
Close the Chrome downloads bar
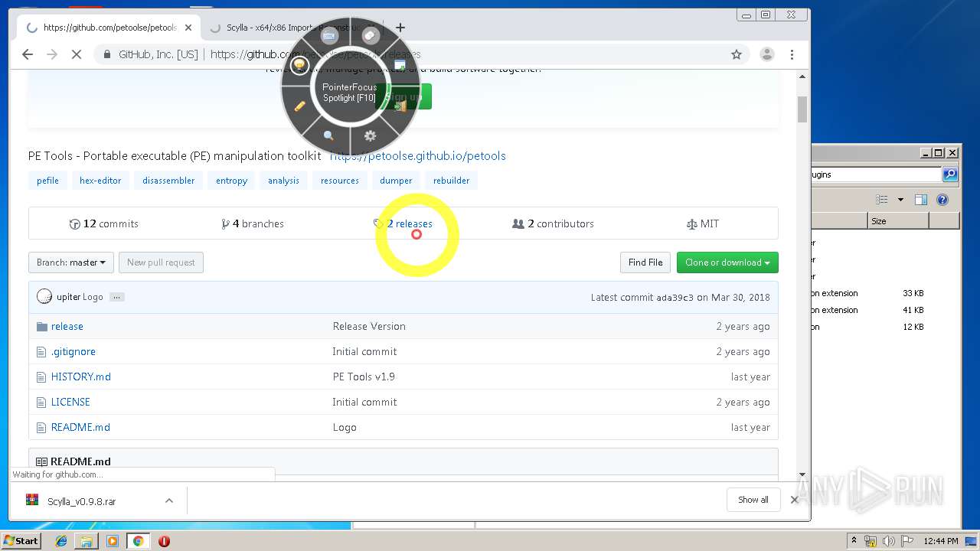pos(794,500)
